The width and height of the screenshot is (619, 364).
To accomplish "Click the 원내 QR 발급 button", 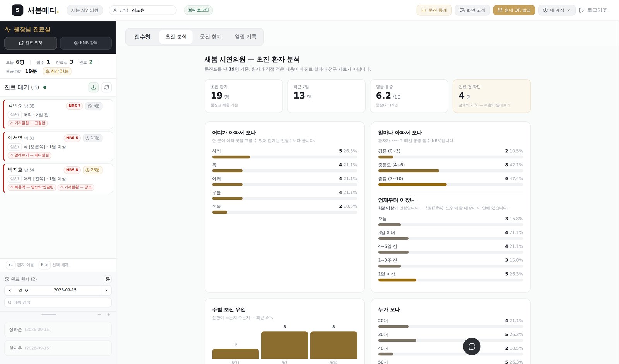I will click(x=514, y=10).
